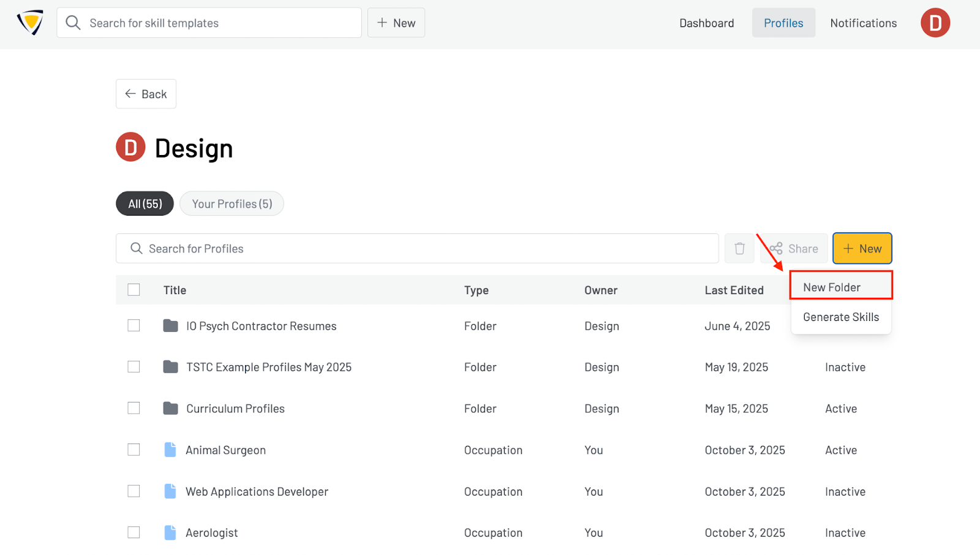Switch to Your Profiles (5) tab

(x=232, y=204)
